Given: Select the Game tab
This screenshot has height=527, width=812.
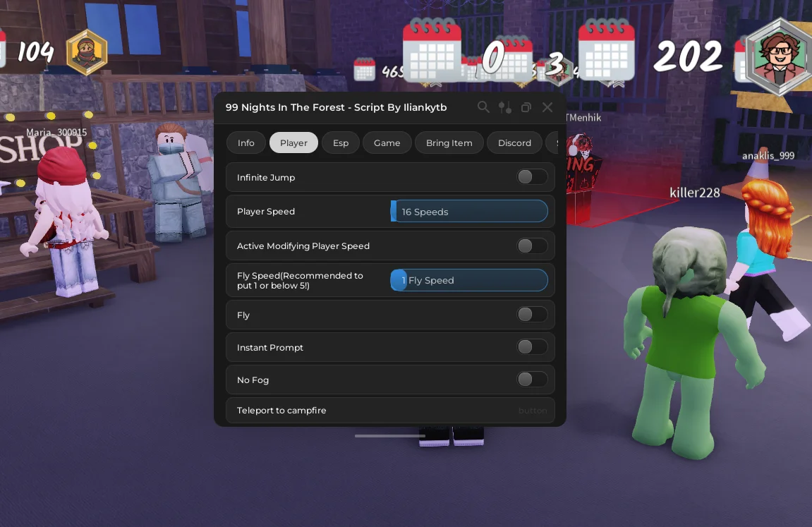Looking at the screenshot, I should (387, 143).
